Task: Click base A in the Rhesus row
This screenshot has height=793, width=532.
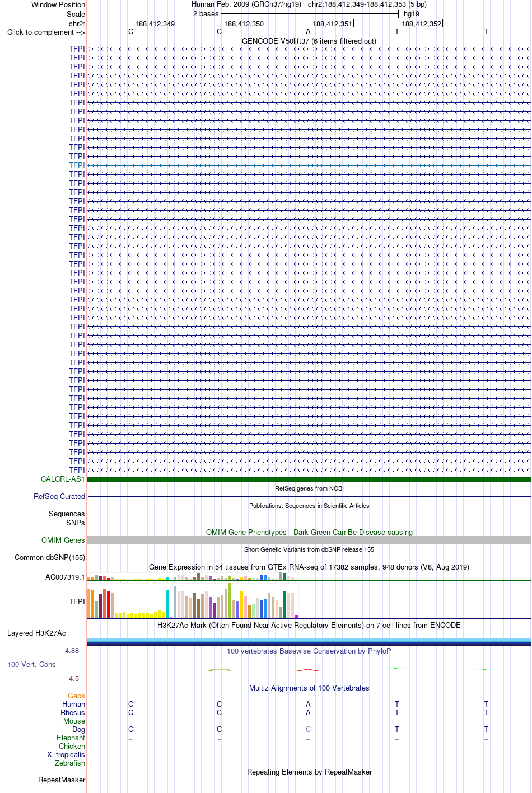Action: click(308, 712)
